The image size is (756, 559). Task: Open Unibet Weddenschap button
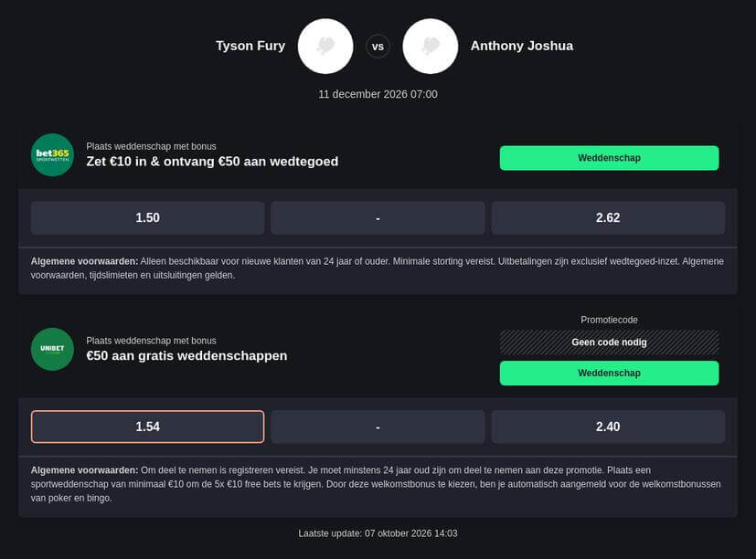(x=609, y=373)
